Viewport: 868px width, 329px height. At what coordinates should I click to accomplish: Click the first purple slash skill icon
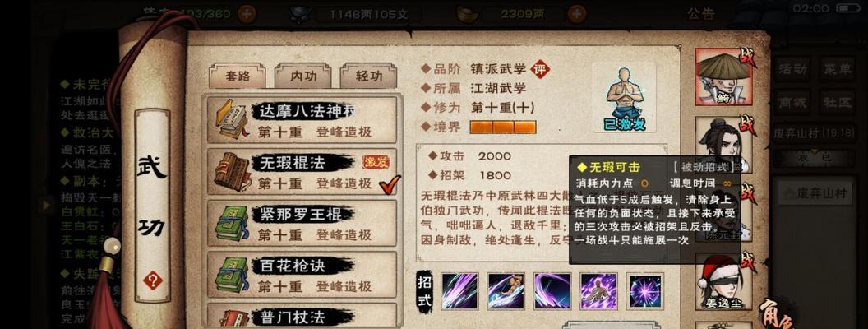point(459,291)
